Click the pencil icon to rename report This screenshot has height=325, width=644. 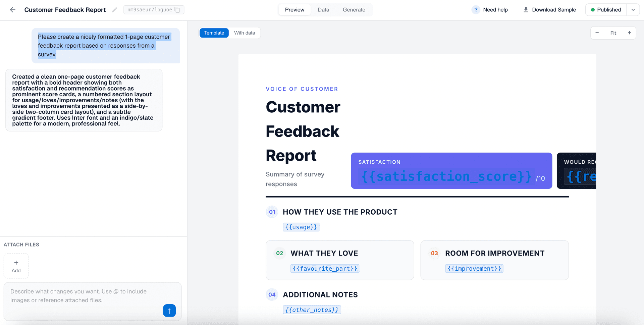[x=114, y=10]
